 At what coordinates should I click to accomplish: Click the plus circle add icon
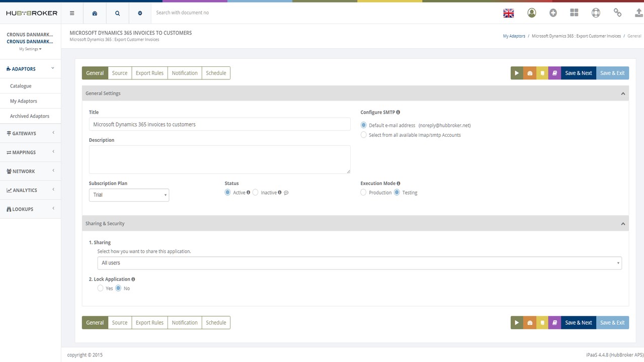pos(553,13)
